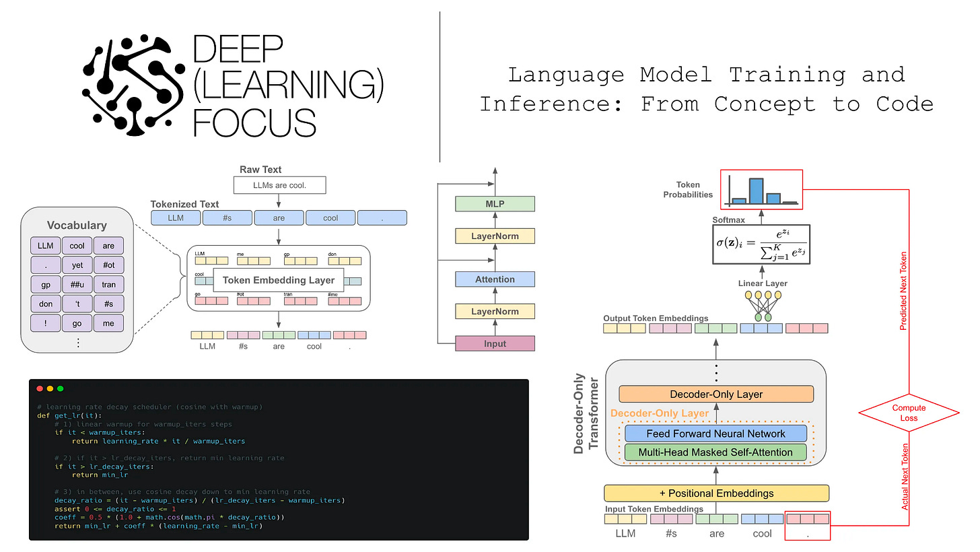Viewport: 980px width, 552px height.
Task: Click the Multi-Head Masked Self-Attention bar
Action: 715,452
